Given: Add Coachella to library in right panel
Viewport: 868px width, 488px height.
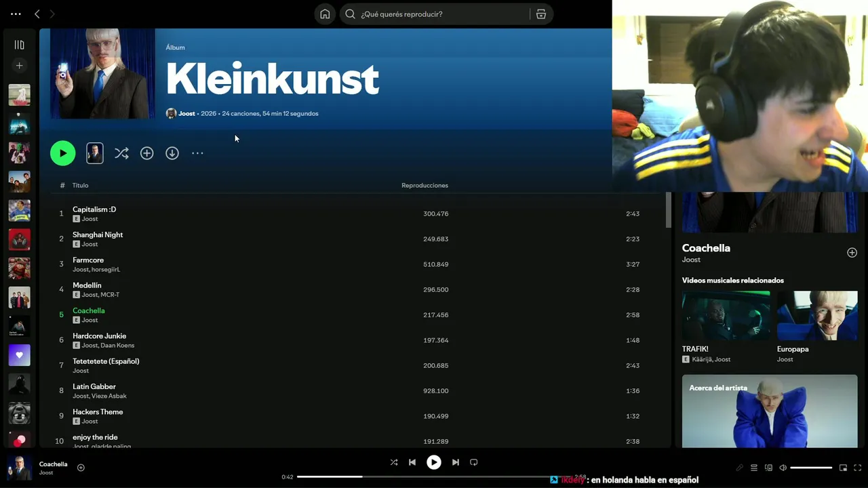Looking at the screenshot, I should tap(852, 252).
